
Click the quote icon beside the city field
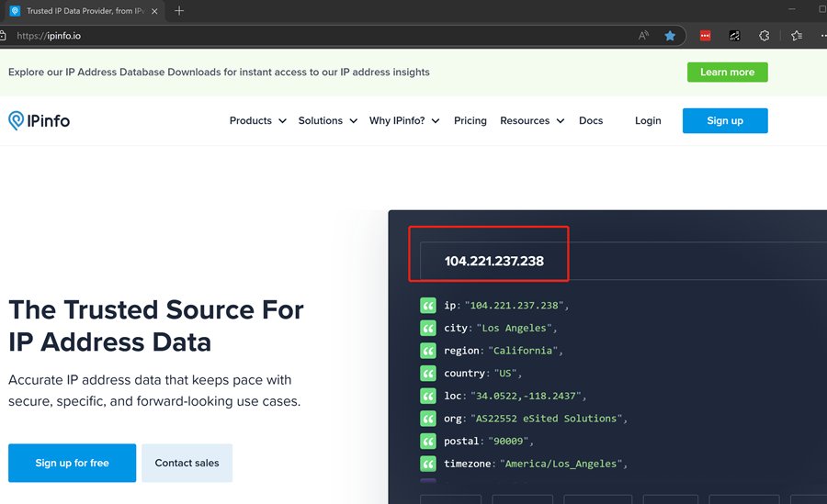[x=427, y=328]
